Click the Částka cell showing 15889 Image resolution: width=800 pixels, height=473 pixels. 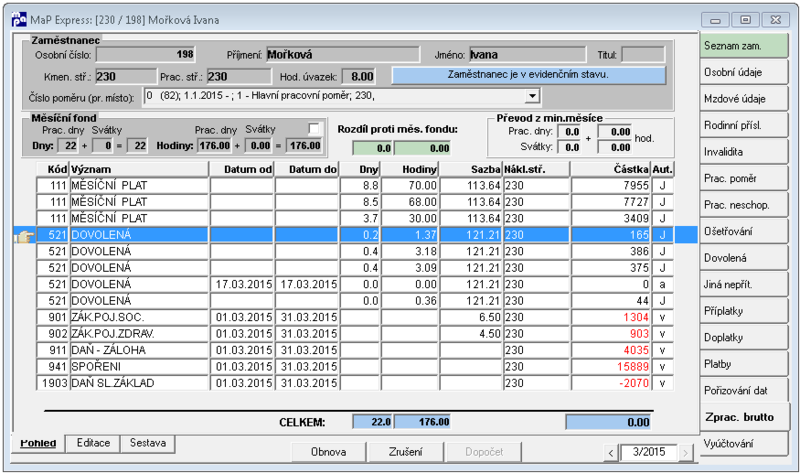pos(610,367)
